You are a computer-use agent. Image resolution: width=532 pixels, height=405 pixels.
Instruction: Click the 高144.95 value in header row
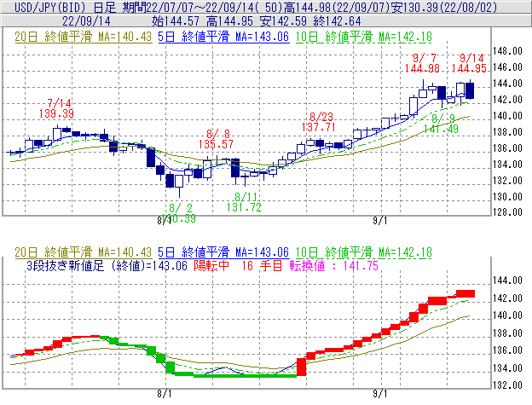(229, 21)
